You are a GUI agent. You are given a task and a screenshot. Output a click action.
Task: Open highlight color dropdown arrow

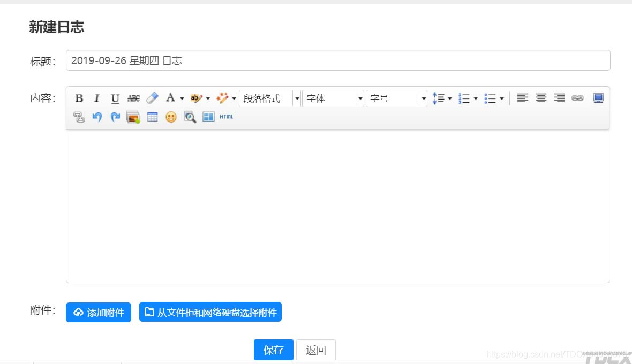(x=208, y=98)
